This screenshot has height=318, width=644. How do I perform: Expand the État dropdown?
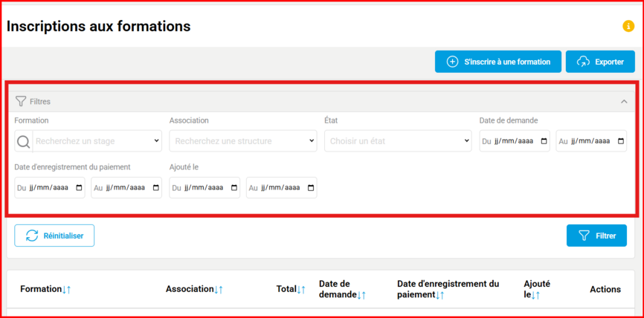(x=398, y=141)
